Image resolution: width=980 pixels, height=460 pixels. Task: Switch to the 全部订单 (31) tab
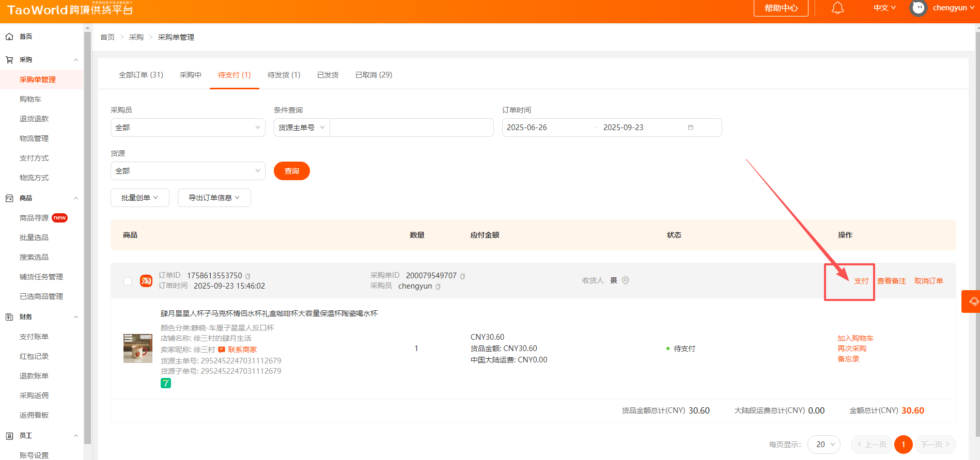(141, 75)
